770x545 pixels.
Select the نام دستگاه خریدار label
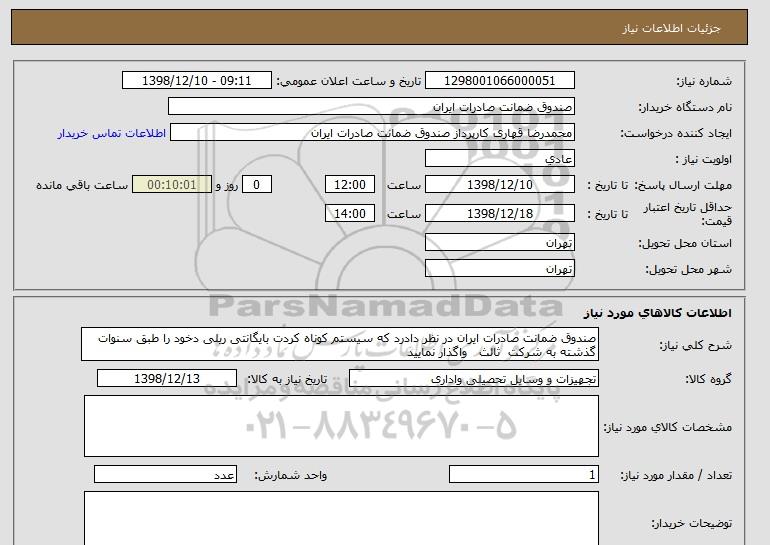click(685, 107)
